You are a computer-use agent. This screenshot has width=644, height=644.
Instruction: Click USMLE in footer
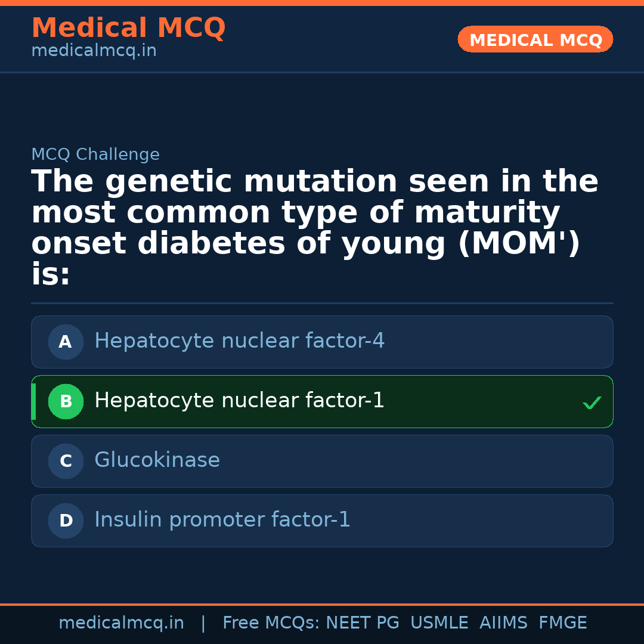coord(439,623)
